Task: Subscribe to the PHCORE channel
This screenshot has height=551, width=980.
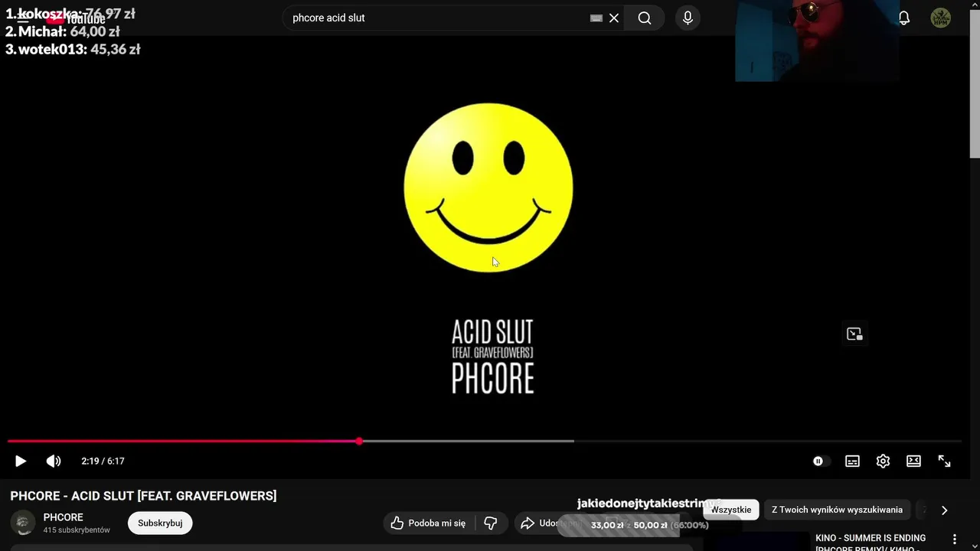Action: [x=160, y=523]
